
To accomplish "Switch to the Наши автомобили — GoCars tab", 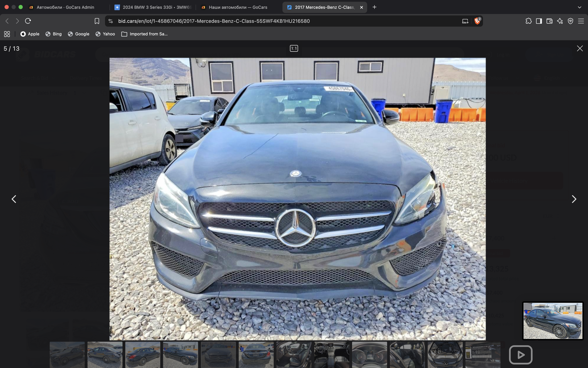I will (x=238, y=7).
